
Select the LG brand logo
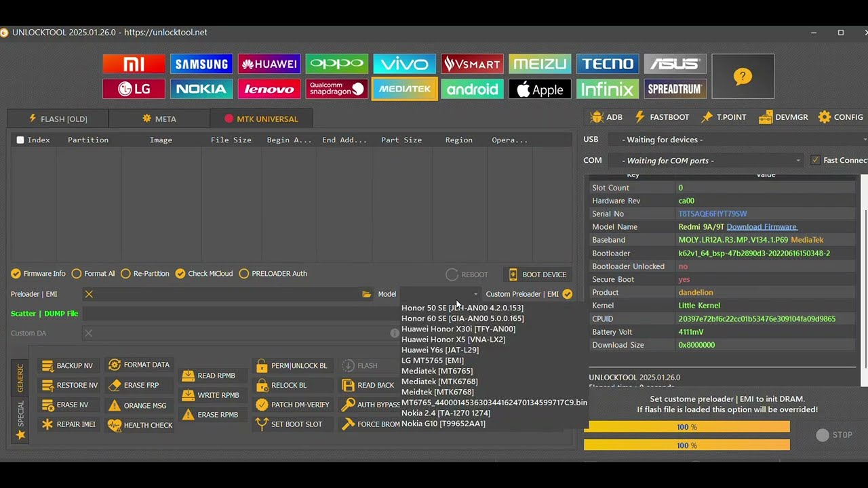[x=134, y=89]
